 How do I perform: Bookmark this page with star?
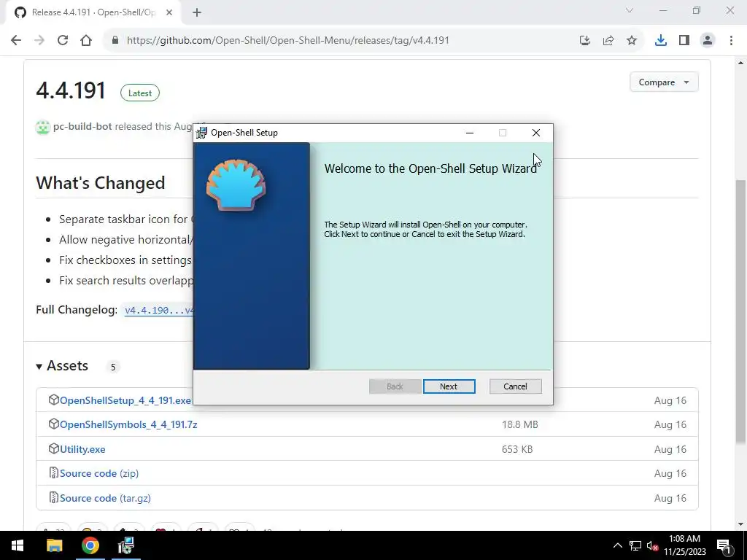click(632, 41)
